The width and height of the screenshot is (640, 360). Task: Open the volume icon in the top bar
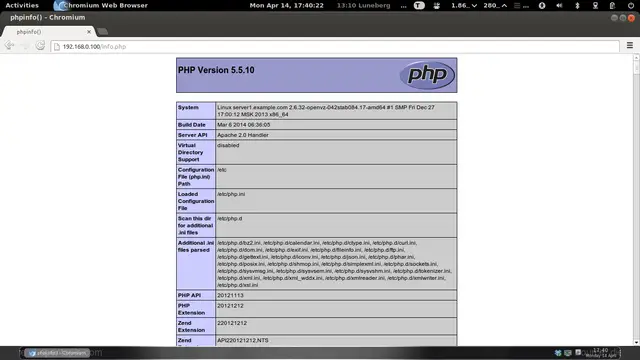(x=559, y=5)
